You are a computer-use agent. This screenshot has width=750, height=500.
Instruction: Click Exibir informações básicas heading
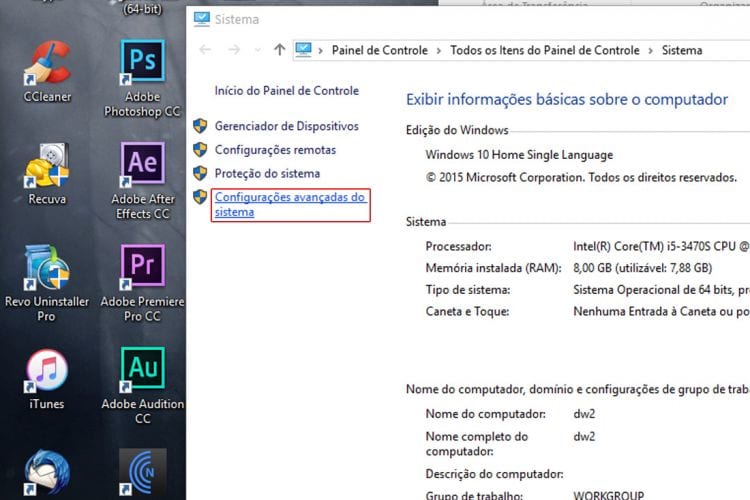[567, 99]
